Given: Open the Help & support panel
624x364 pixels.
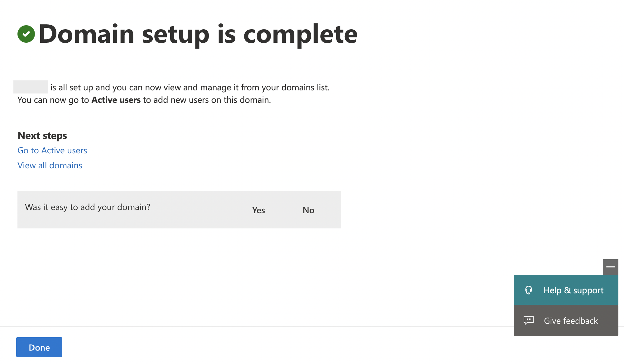Looking at the screenshot, I should coord(566,290).
